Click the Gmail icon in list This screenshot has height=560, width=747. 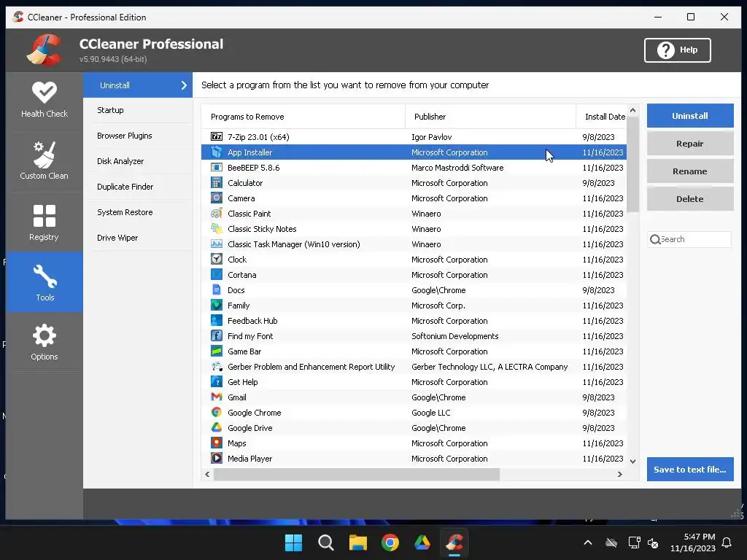216,397
